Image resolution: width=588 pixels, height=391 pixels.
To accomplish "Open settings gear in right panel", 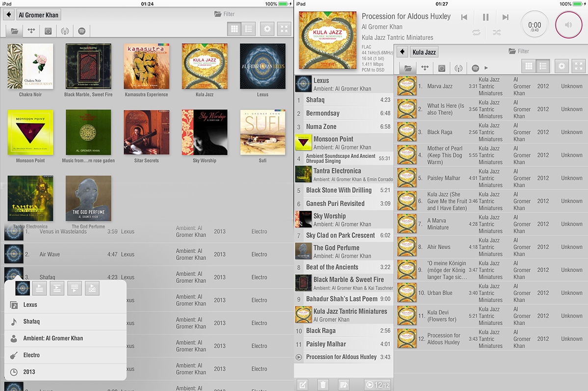I will point(562,66).
